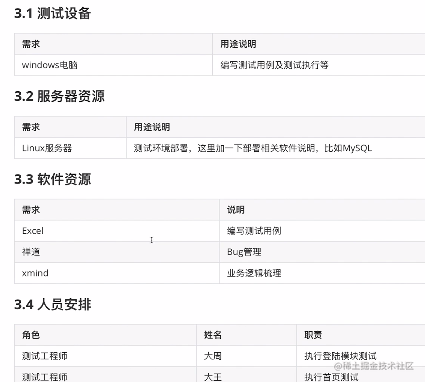Click the heading "3.1 测试设备"
This screenshot has height=382, width=425.
click(x=52, y=13)
